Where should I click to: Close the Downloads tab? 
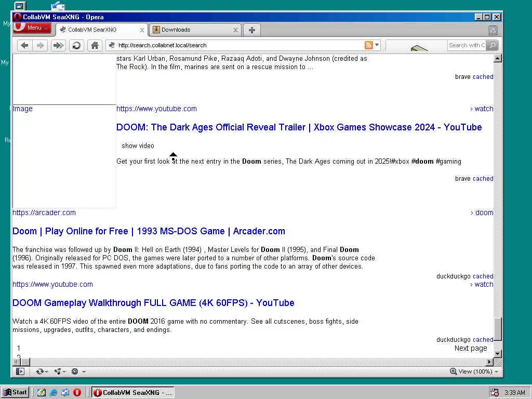235,30
